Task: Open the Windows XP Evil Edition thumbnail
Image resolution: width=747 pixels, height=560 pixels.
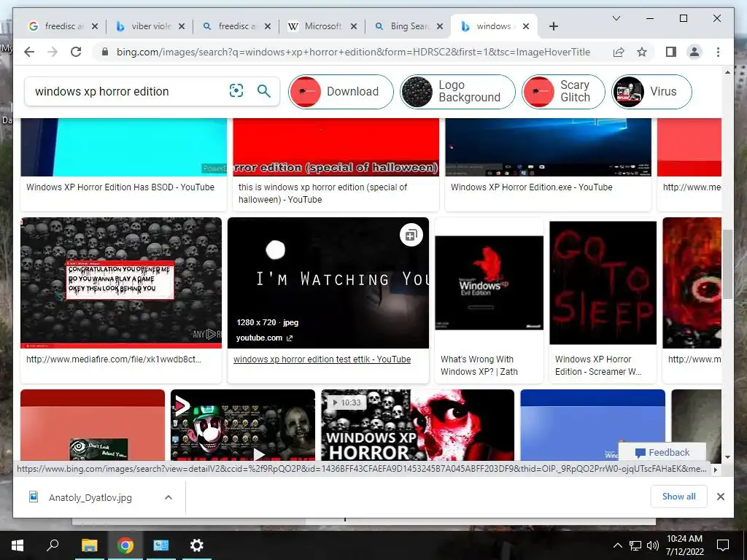Action: (x=489, y=283)
